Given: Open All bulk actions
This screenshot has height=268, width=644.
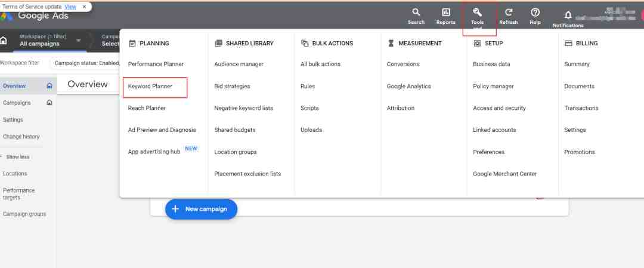Looking at the screenshot, I should pos(320,64).
